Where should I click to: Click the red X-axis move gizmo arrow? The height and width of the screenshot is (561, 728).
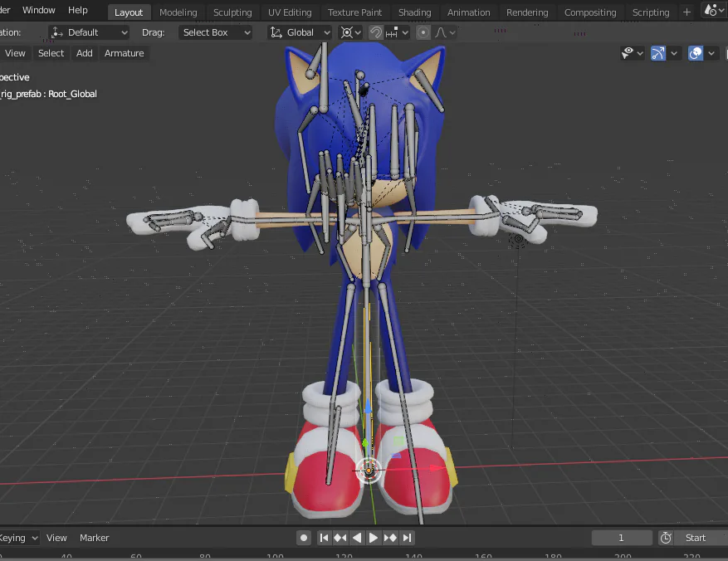click(x=436, y=468)
